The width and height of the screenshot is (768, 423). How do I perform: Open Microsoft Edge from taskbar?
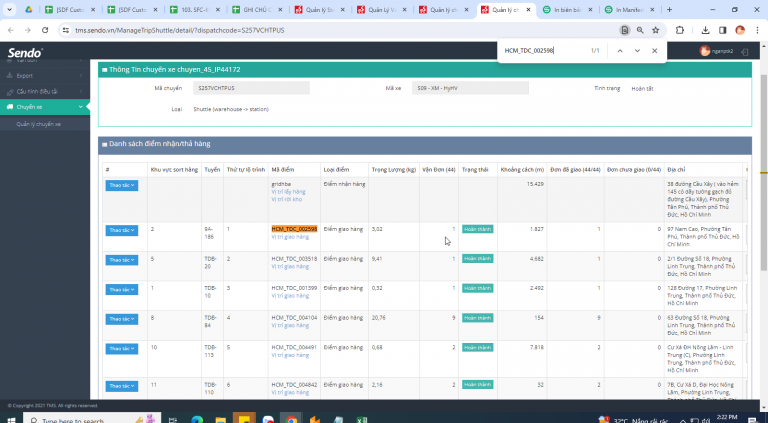click(x=197, y=420)
